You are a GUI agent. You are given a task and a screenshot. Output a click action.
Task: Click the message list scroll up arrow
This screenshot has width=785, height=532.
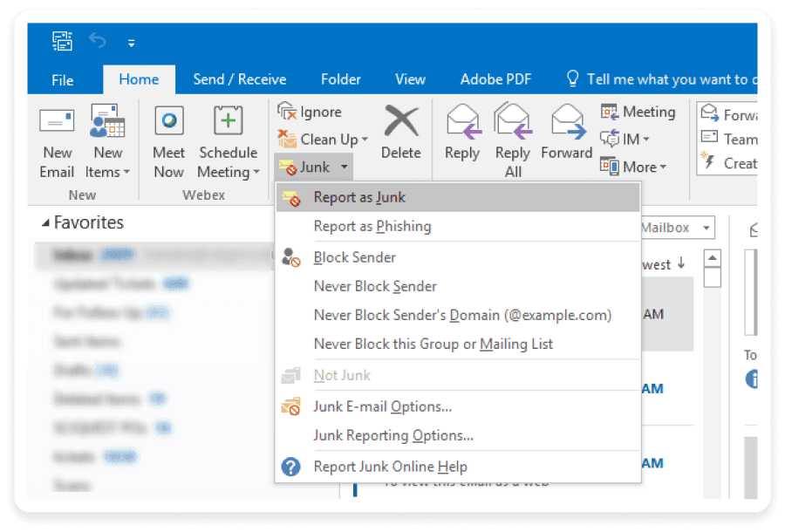click(x=712, y=258)
